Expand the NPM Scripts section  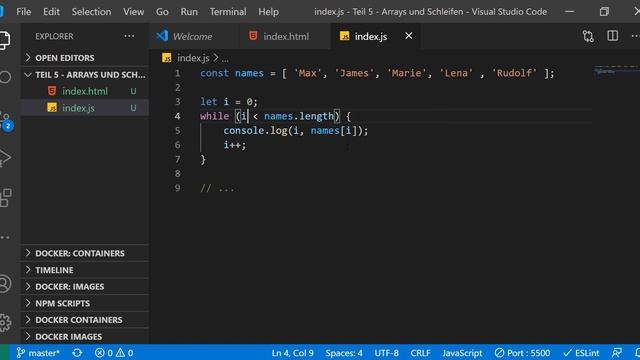point(85,303)
